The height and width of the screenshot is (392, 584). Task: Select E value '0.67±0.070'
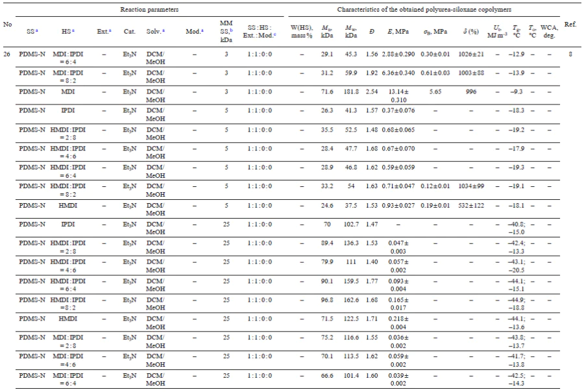point(398,149)
